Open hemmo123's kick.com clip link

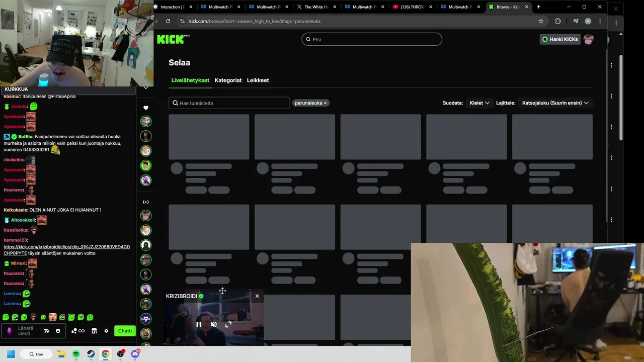click(x=66, y=250)
